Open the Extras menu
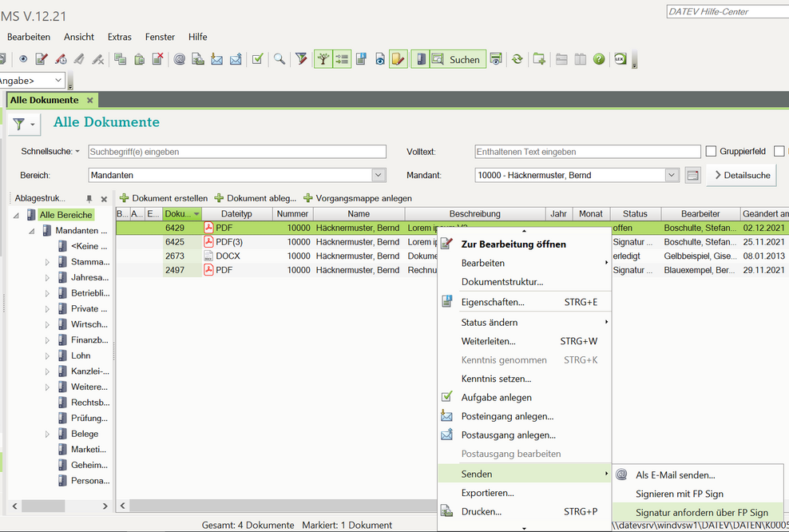This screenshot has width=789, height=532. pyautogui.click(x=120, y=37)
